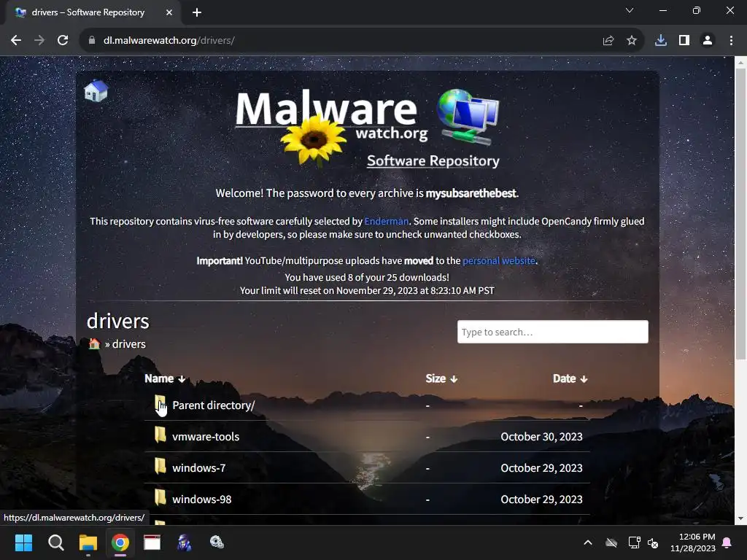Click the address bar URL
Viewport: 747px width, 560px height.
[x=169, y=41]
